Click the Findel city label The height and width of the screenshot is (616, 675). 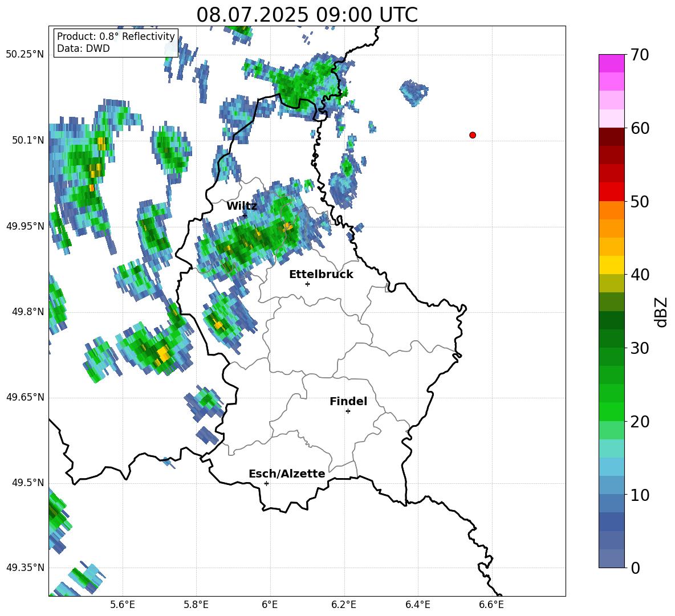pos(348,401)
